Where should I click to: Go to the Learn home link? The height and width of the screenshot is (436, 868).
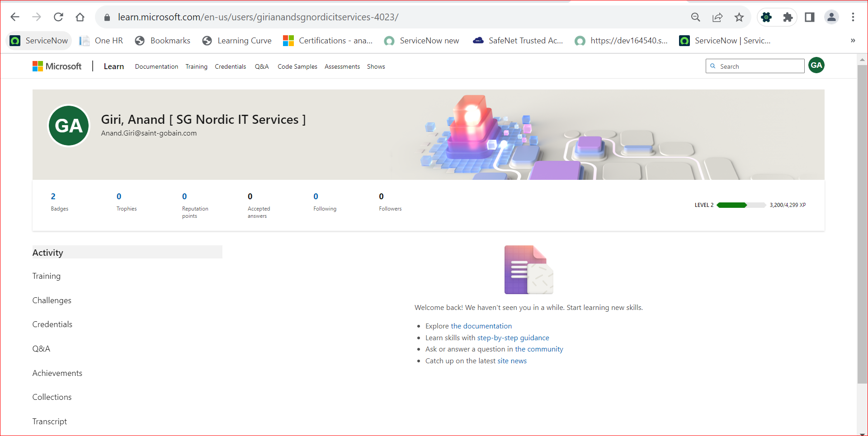coord(114,66)
